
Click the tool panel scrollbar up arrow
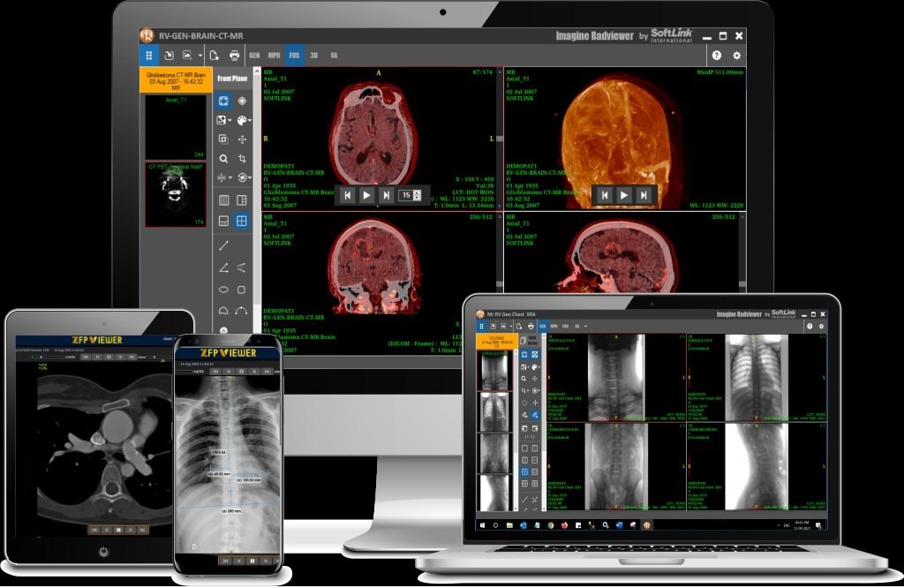257,72
